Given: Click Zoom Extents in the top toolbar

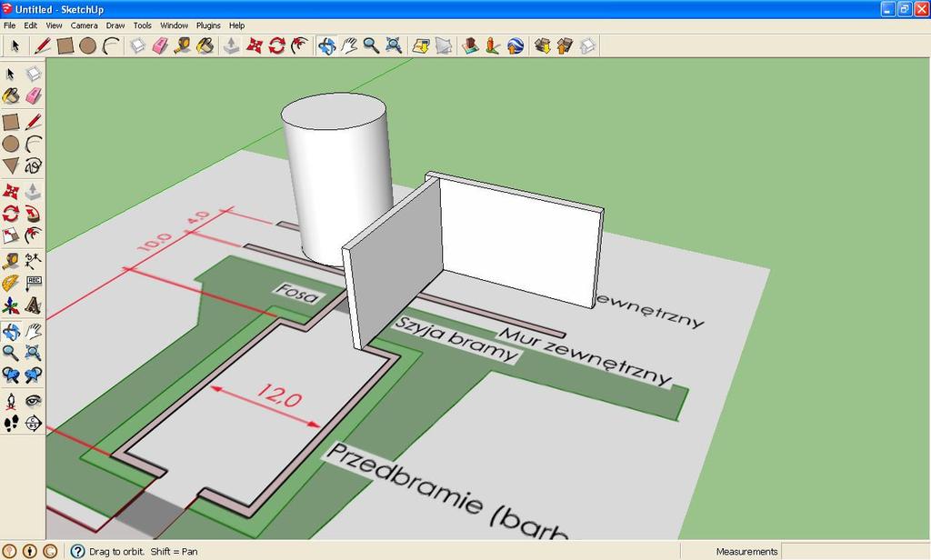Looking at the screenshot, I should [x=394, y=45].
